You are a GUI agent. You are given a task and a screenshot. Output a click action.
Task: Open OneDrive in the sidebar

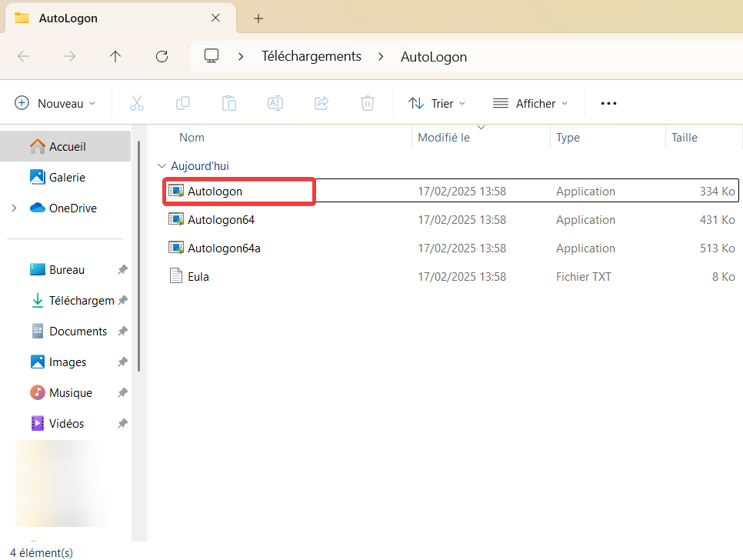pyautogui.click(x=65, y=208)
